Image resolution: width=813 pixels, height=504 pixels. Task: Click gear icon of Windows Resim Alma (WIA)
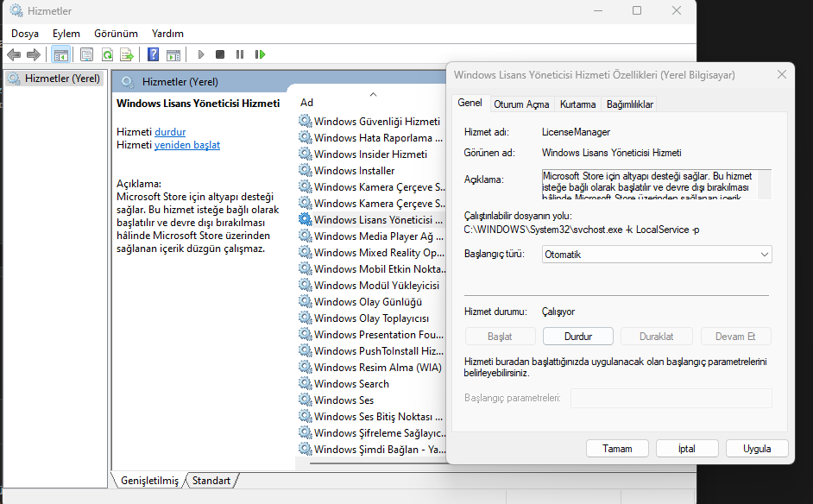coord(306,367)
